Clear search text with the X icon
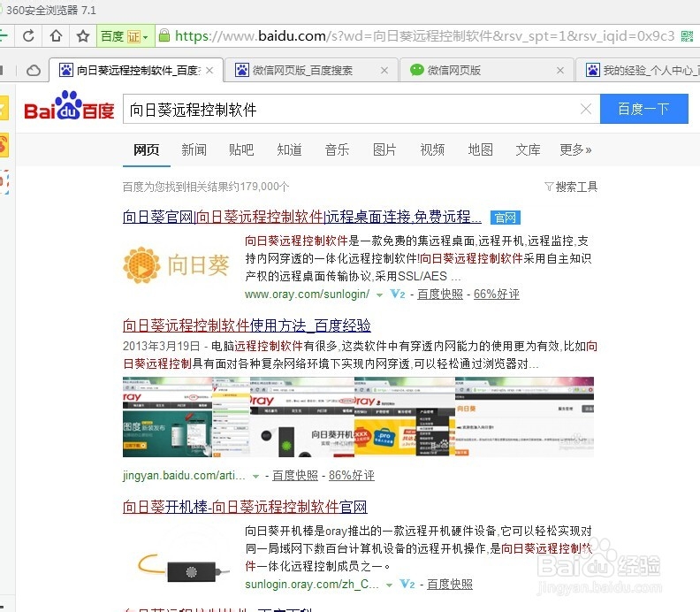This screenshot has width=700, height=612. click(586, 109)
